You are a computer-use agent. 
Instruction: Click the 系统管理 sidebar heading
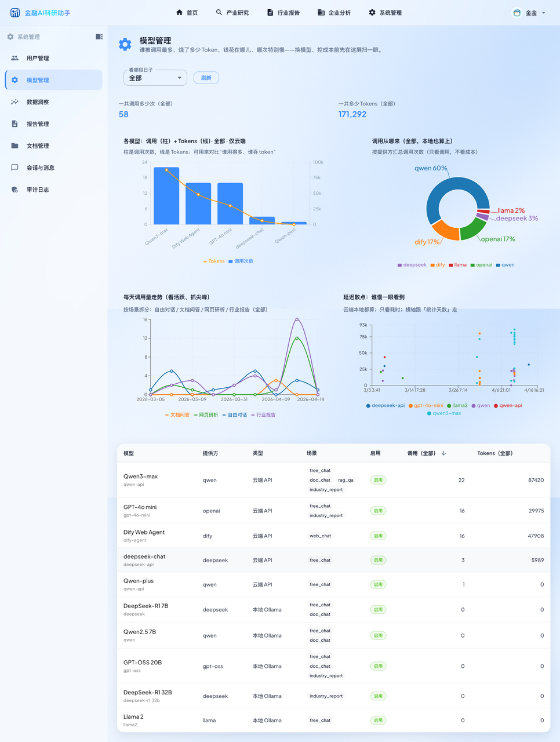[28, 37]
